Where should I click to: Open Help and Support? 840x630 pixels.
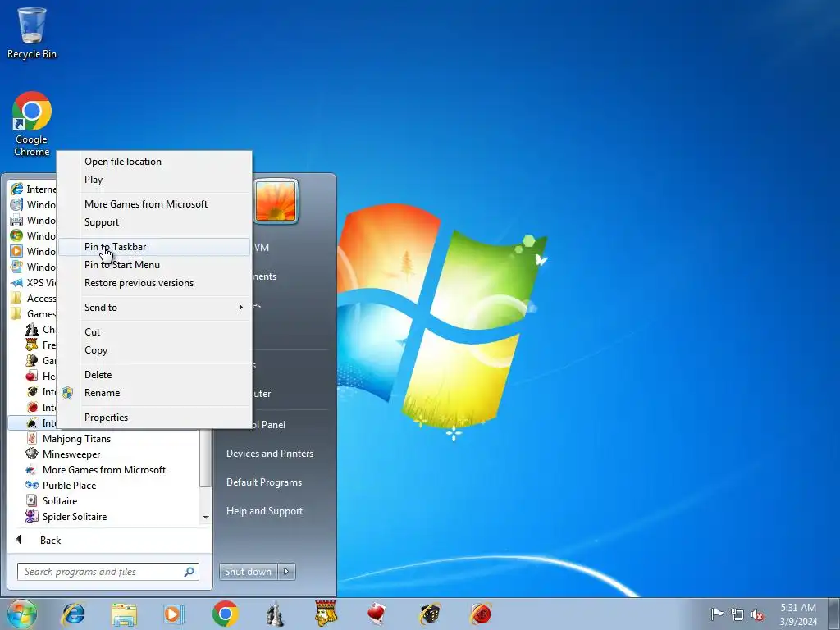(265, 511)
